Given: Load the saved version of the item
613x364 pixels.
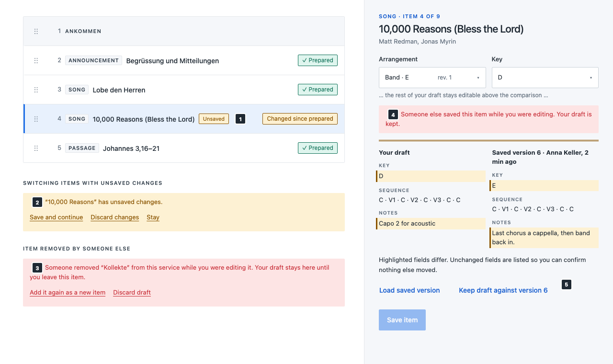Looking at the screenshot, I should point(409,290).
